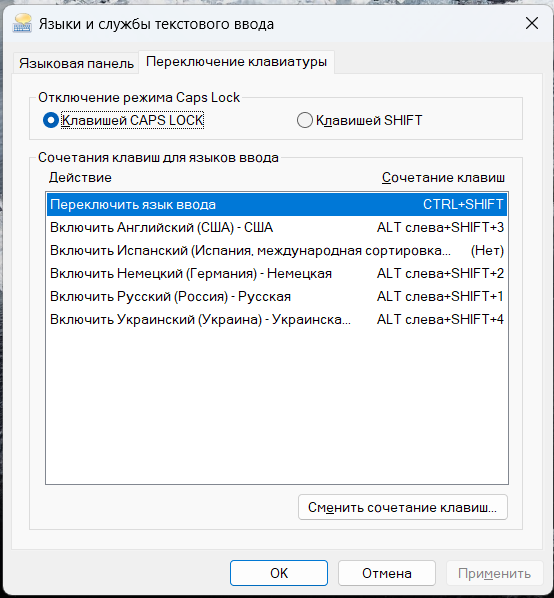Click the Сочетание клавиш column header
Image resolution: width=554 pixels, height=598 pixels.
443,178
